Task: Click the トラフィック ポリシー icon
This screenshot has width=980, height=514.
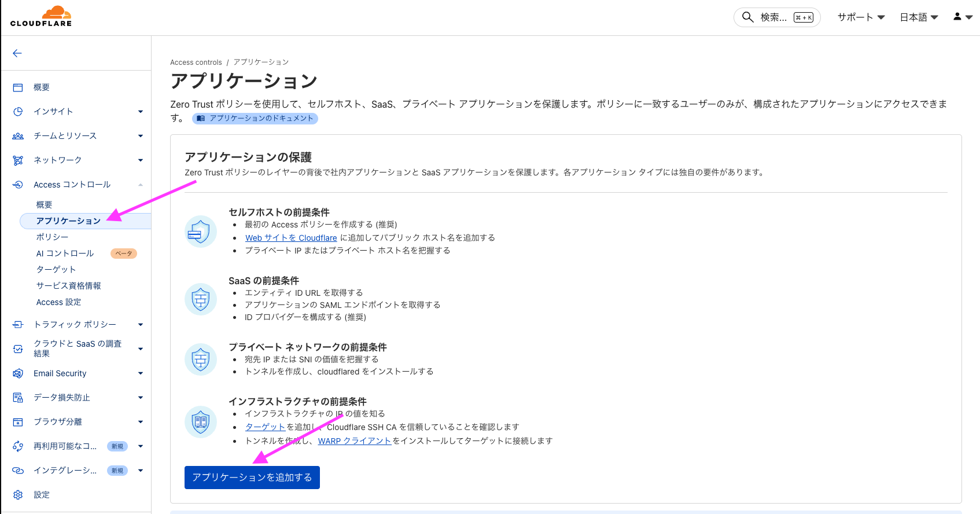Action: (18, 325)
